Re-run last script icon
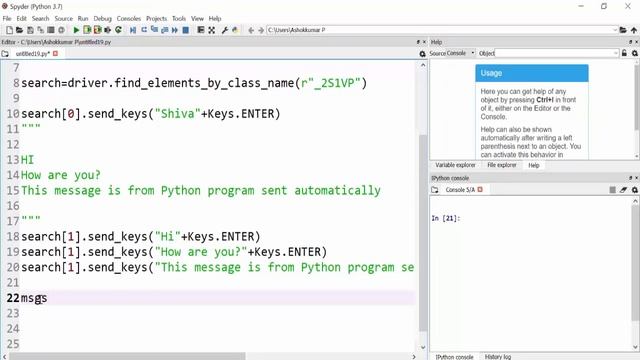The height and width of the screenshot is (360, 640). click(x=118, y=30)
